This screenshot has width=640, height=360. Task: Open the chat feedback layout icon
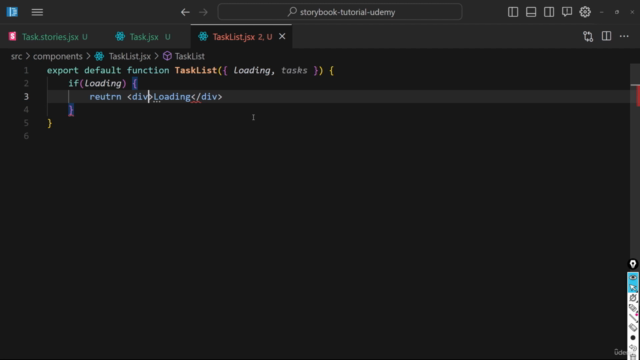pyautogui.click(x=567, y=12)
